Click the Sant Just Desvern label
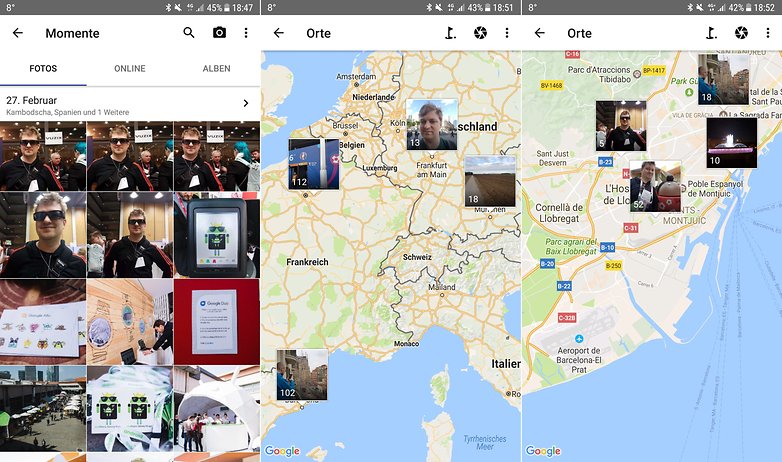 pyautogui.click(x=553, y=158)
